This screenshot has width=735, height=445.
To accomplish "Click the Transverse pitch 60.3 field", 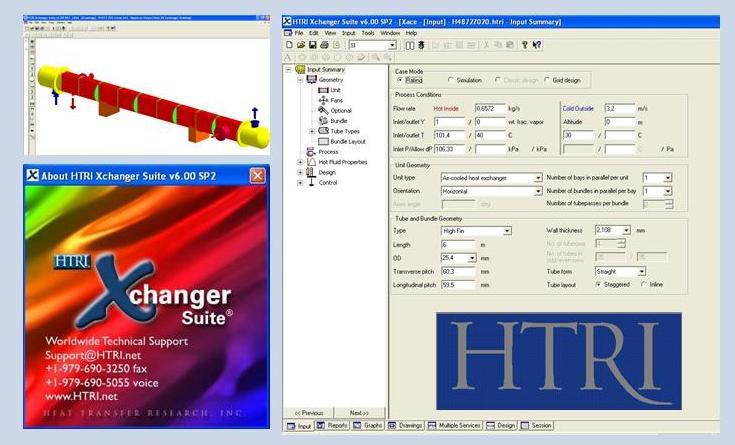I will (x=458, y=272).
